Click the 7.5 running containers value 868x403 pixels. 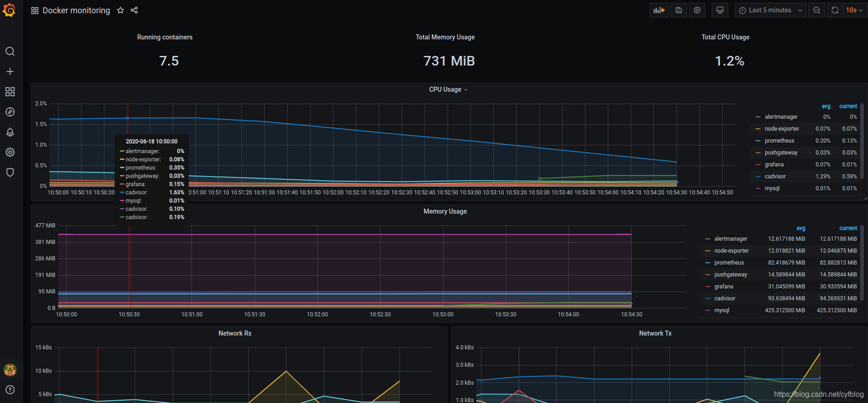[x=169, y=61]
